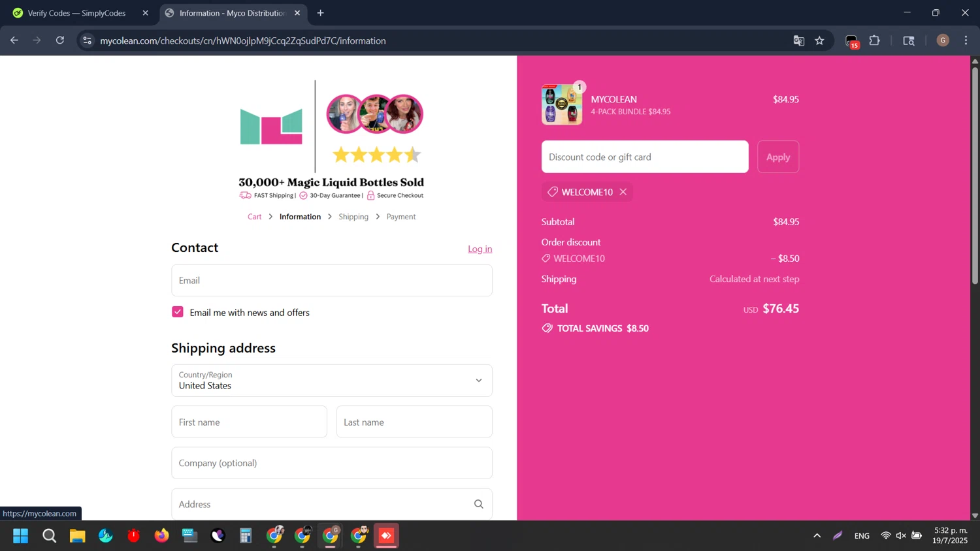The height and width of the screenshot is (551, 980).
Task: Click the Chrome taskbar icon with G badge
Action: click(x=331, y=536)
